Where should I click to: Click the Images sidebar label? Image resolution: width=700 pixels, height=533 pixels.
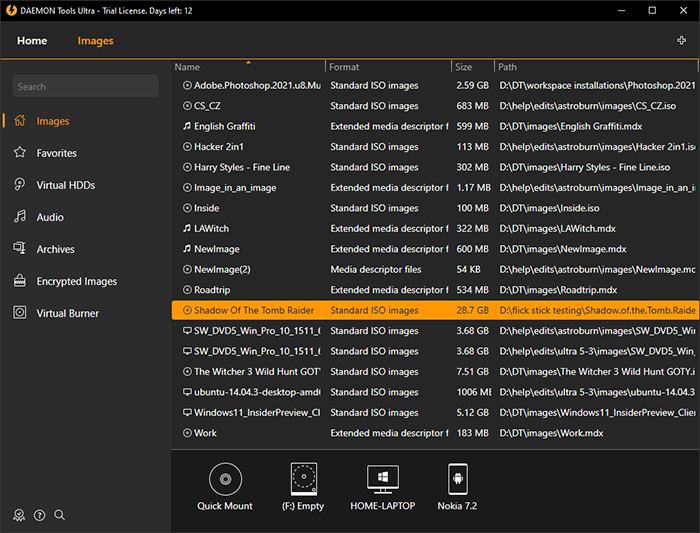point(53,121)
